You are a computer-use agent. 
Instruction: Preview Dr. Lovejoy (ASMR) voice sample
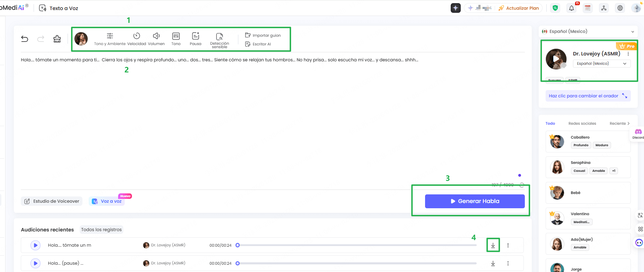point(556,59)
